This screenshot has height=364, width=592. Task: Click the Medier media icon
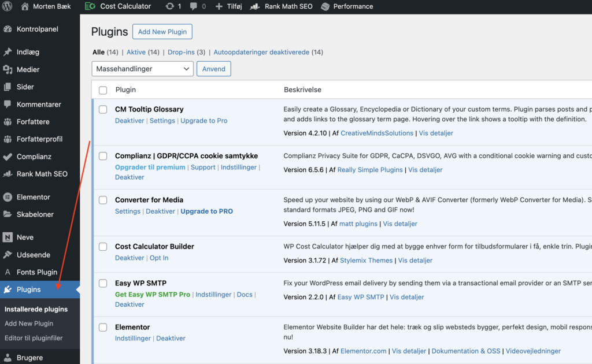[8, 69]
